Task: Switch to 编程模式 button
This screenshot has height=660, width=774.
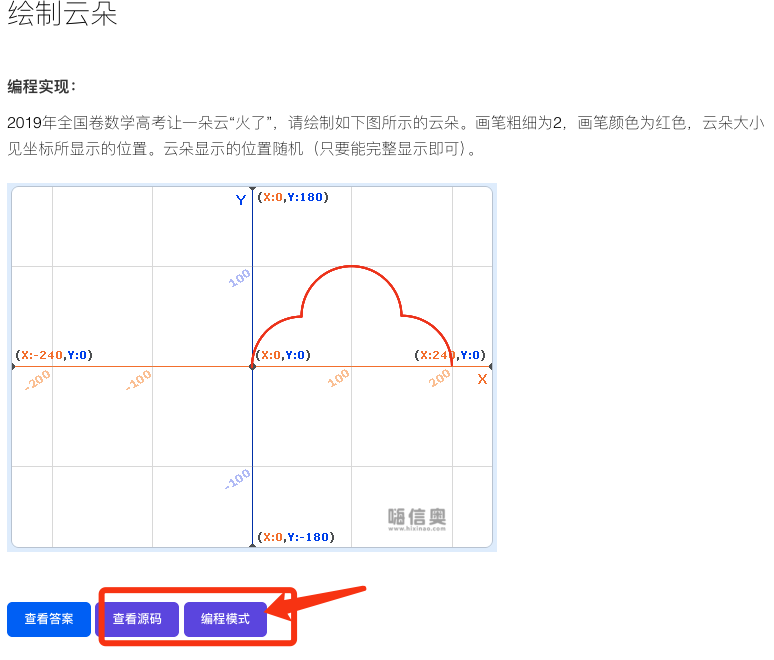Action: point(225,619)
